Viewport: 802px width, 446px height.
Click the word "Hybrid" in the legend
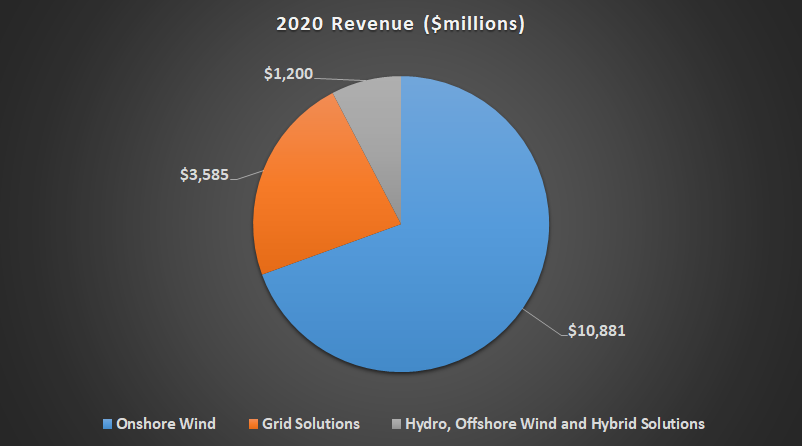pos(611,424)
